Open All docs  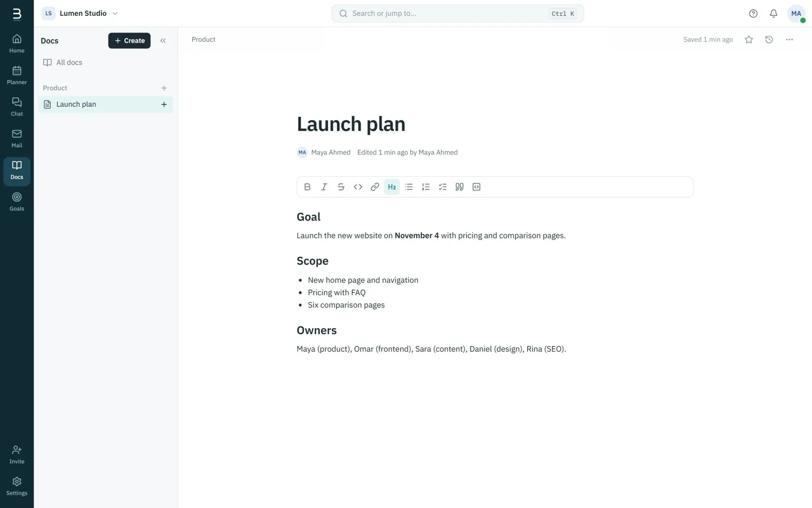coord(106,62)
